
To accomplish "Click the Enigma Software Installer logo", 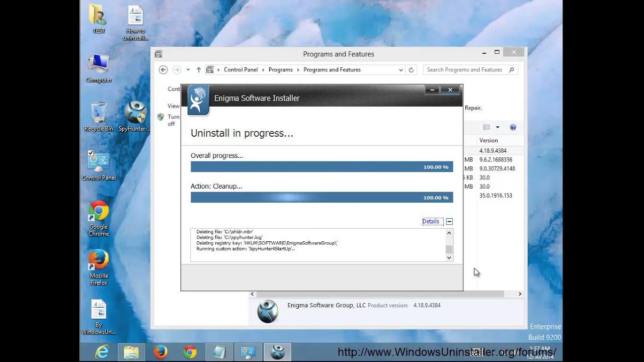I will pos(198,100).
